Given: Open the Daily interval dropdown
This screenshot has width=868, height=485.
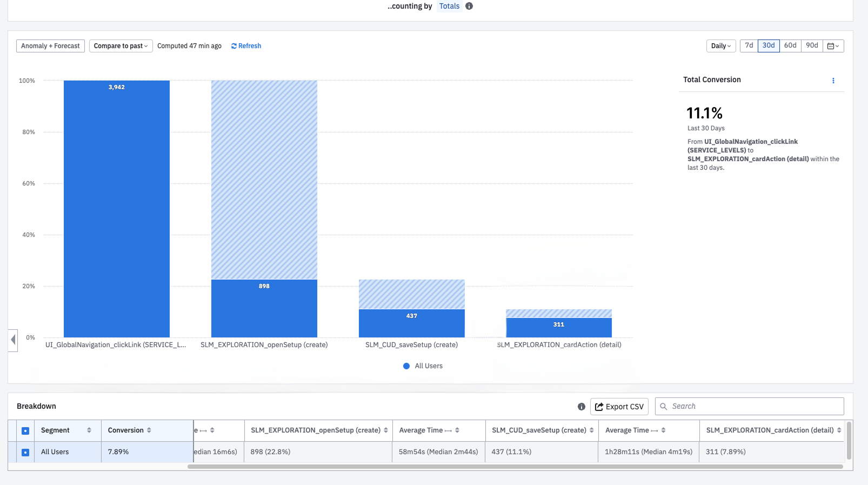Looking at the screenshot, I should coord(721,46).
